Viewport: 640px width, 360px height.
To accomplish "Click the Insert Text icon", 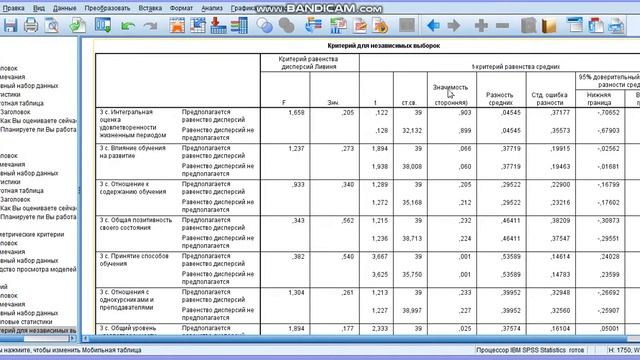I will click(616, 26).
